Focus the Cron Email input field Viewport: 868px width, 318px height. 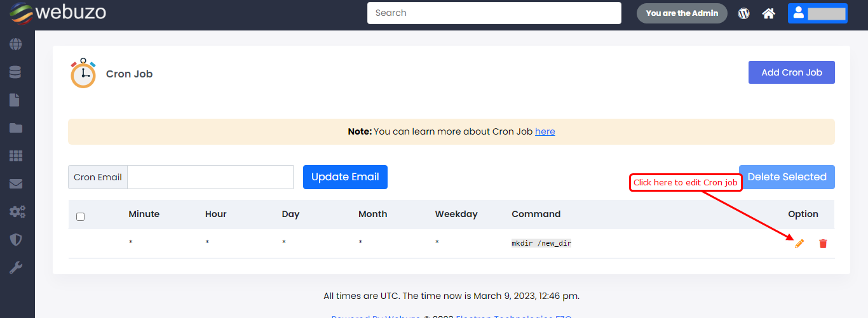(210, 177)
